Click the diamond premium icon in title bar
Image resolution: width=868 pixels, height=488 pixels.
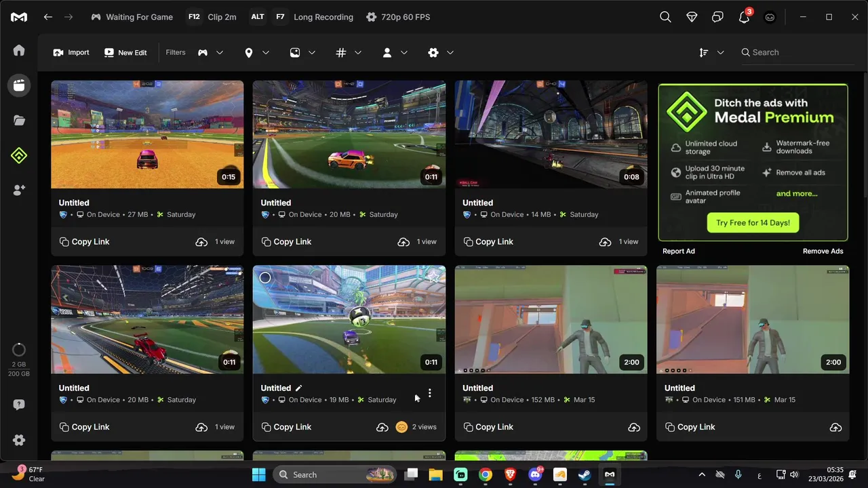(692, 17)
